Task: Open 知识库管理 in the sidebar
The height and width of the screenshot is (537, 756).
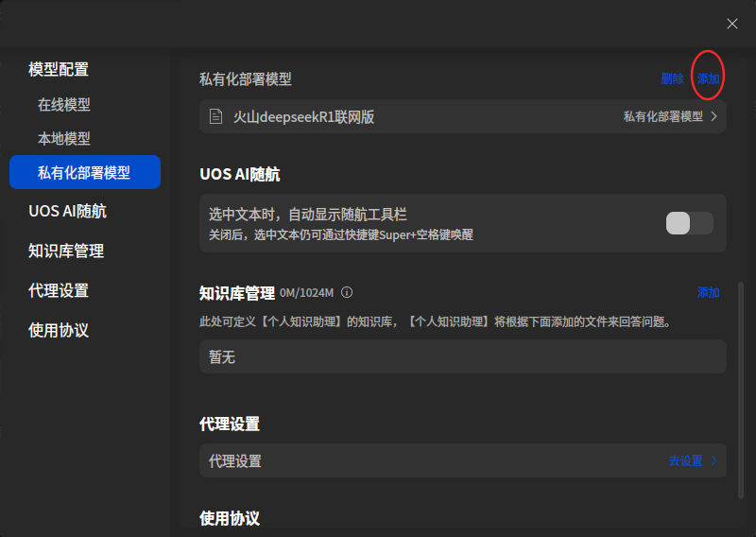Action: [x=66, y=251]
